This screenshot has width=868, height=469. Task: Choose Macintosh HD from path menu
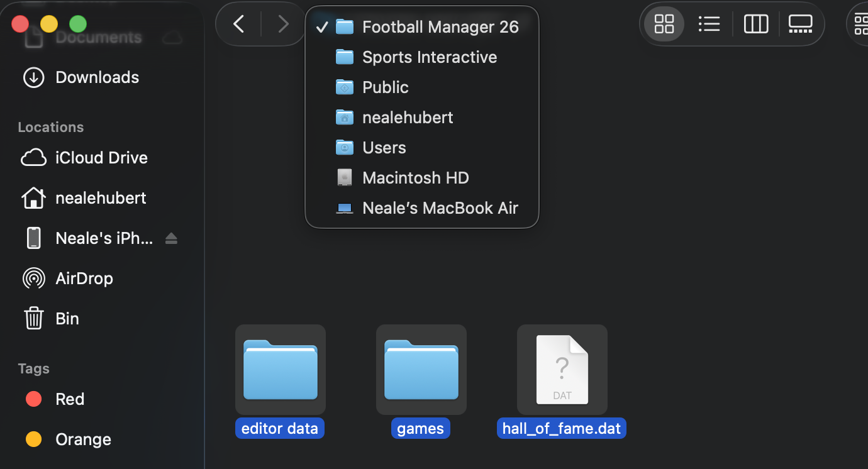coord(415,178)
